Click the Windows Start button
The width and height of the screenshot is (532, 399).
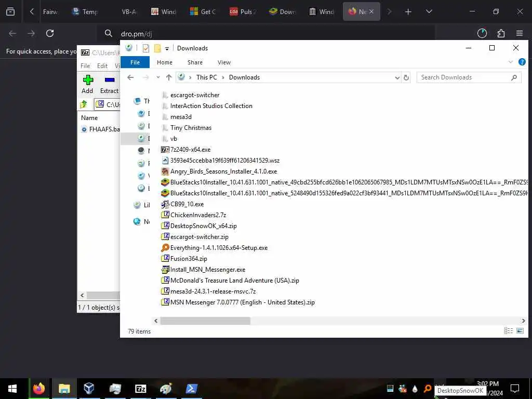[12, 389]
